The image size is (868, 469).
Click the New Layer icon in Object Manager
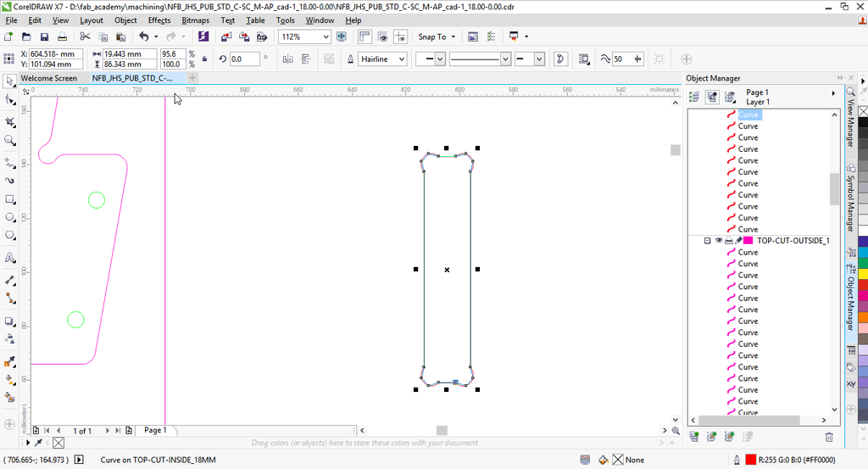tap(694, 437)
